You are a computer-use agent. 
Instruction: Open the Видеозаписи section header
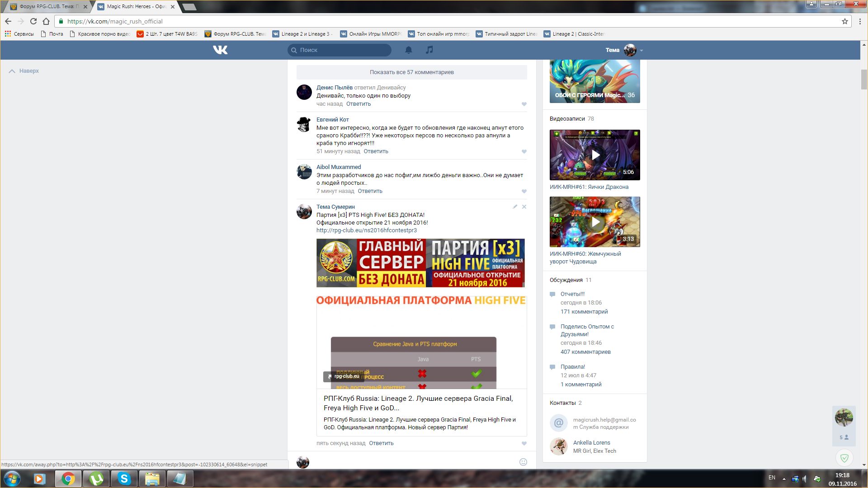coord(567,119)
